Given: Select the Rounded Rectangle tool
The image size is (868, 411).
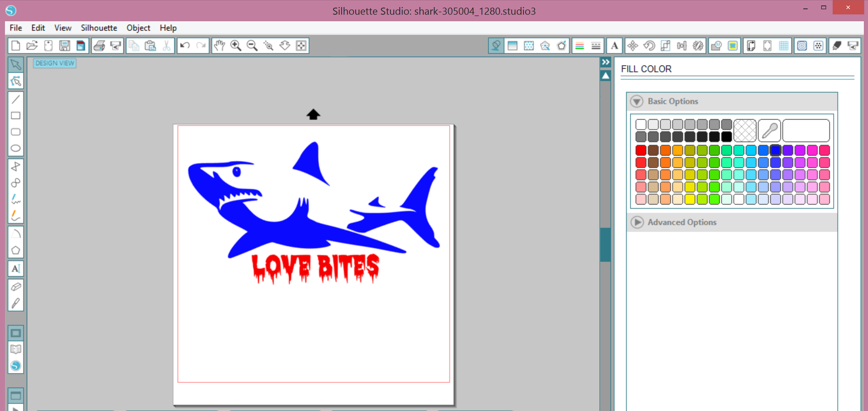Looking at the screenshot, I should click(15, 132).
